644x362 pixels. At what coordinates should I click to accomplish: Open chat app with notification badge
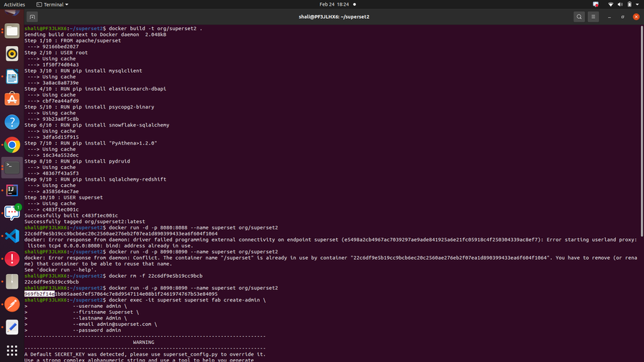(12, 212)
